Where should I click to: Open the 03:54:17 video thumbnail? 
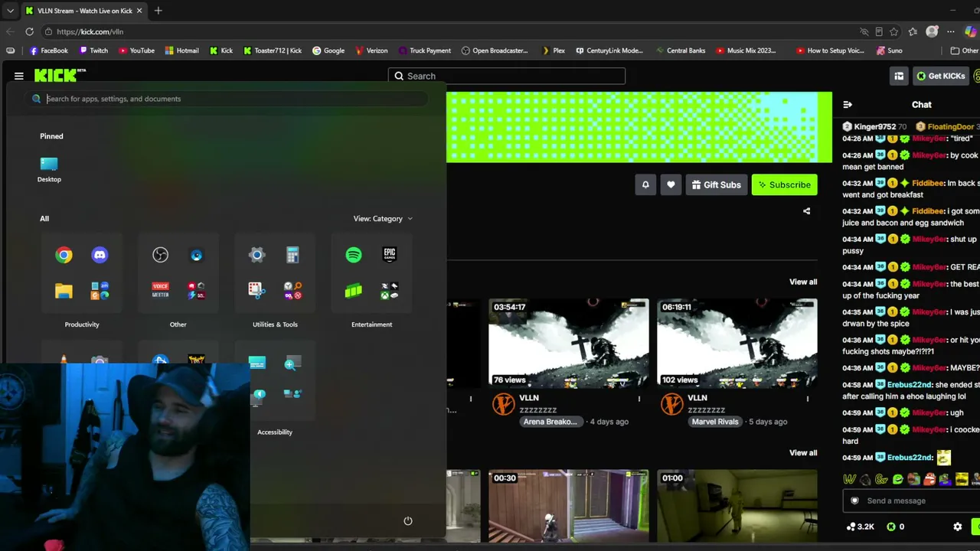[x=569, y=344]
